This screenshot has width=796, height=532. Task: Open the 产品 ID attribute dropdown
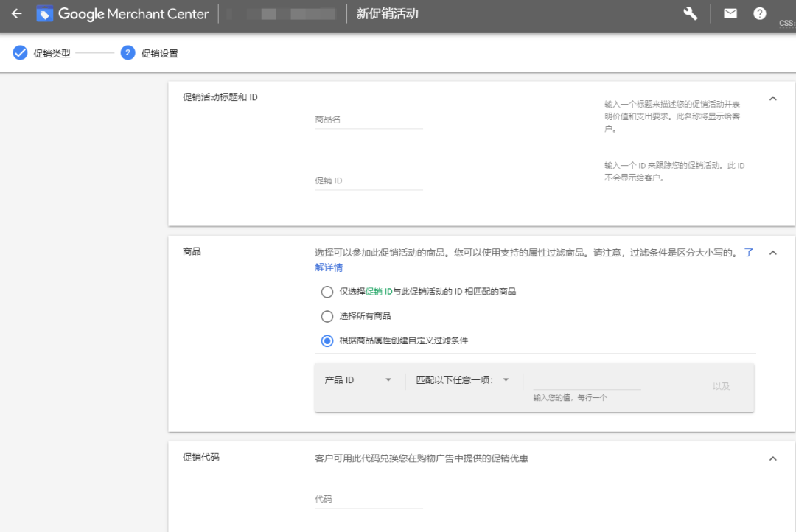359,379
